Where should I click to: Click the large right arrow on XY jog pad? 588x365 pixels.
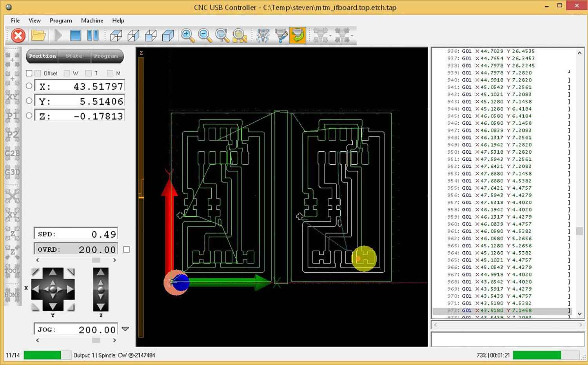coord(70,289)
